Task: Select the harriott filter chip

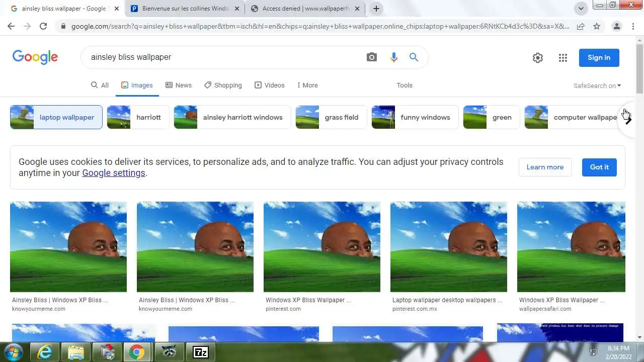Action: (137, 117)
